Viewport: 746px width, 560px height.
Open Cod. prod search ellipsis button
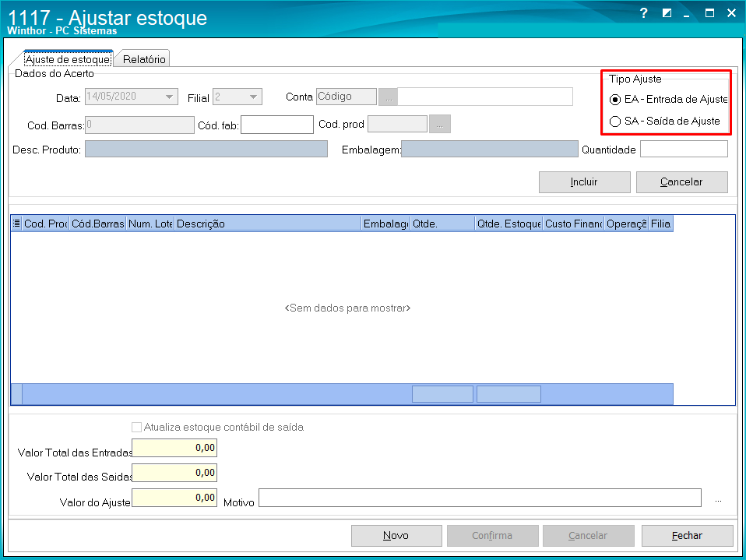coord(440,124)
